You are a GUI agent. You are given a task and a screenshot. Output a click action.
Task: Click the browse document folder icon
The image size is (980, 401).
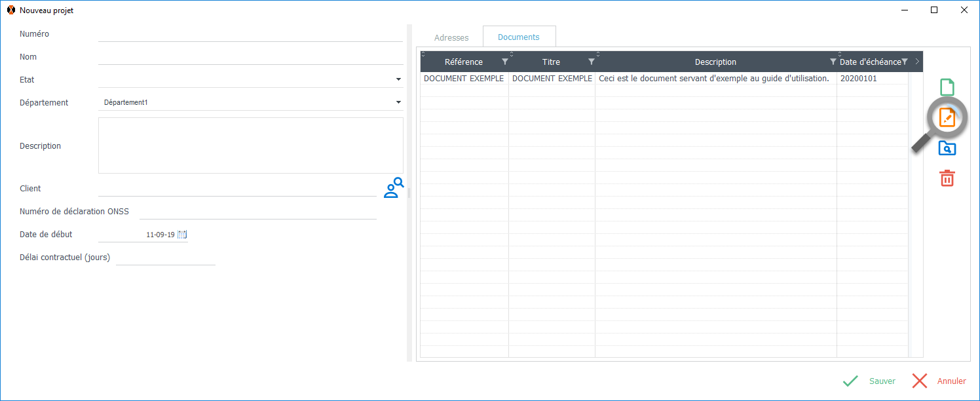click(x=947, y=148)
